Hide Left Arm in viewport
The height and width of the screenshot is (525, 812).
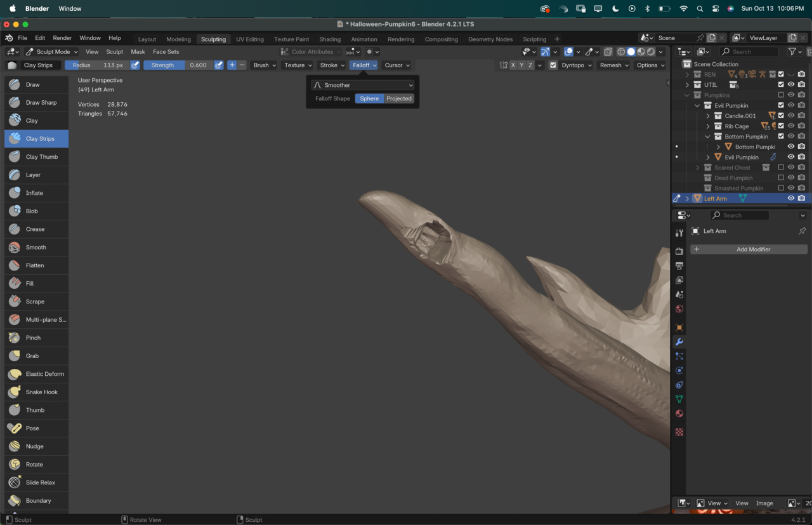(791, 199)
